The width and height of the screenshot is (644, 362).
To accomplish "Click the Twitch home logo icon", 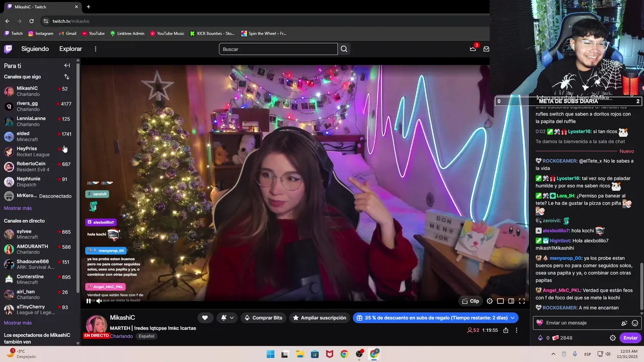I will click(8, 49).
